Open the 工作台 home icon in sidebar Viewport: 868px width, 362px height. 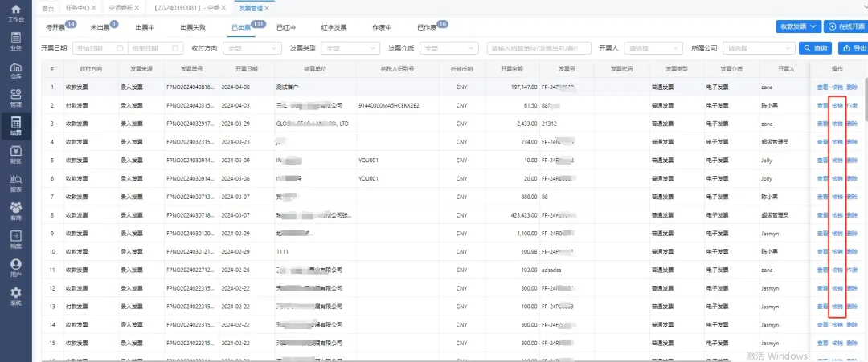pyautogui.click(x=16, y=14)
